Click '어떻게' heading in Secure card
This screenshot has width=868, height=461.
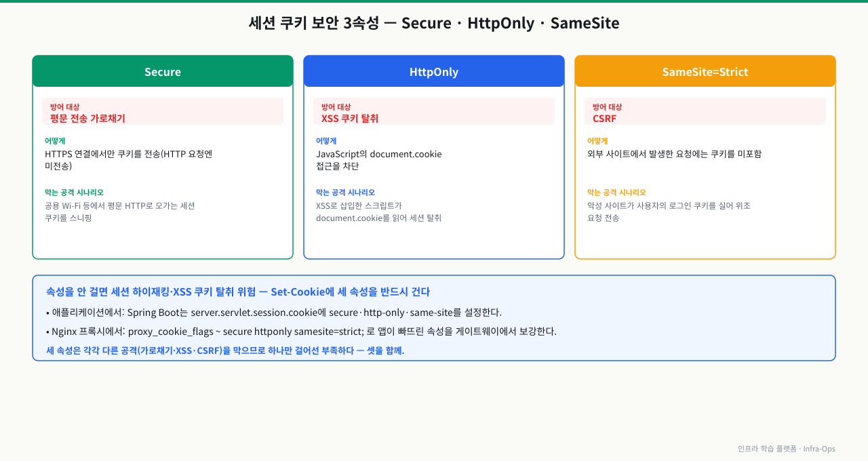pyautogui.click(x=55, y=141)
